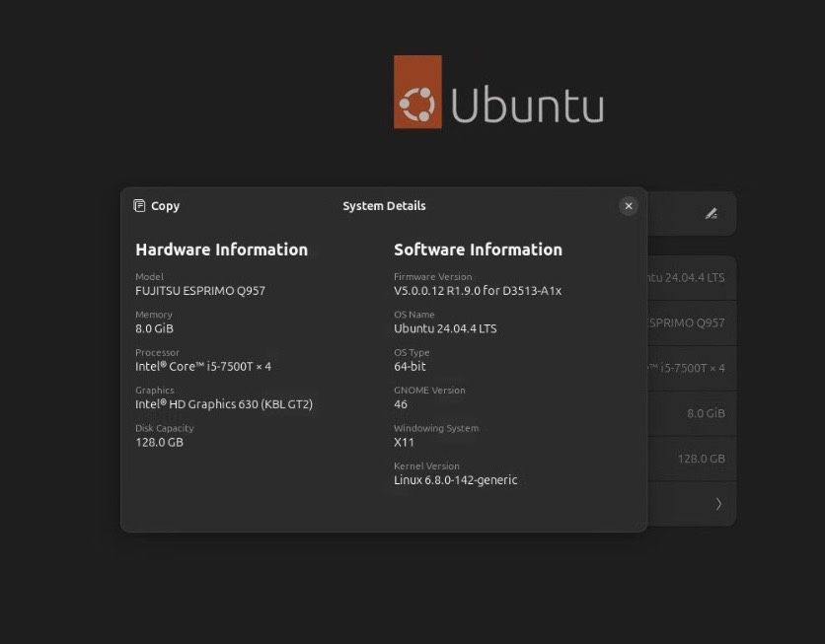Select the X11 windowing system value
Image resolution: width=825 pixels, height=644 pixels.
point(404,442)
